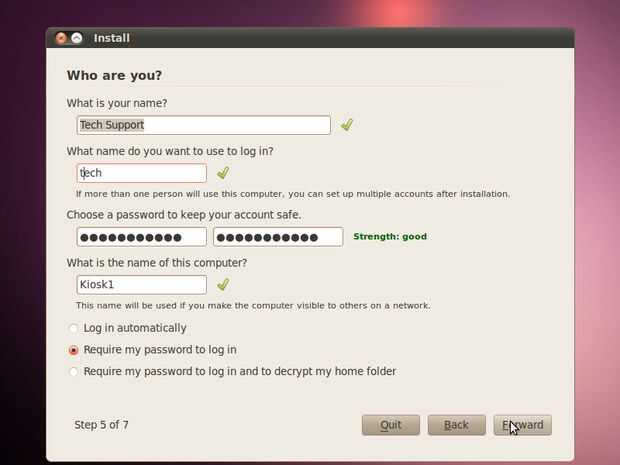This screenshot has width=620, height=465.
Task: Click into the 'tech' login name field
Action: pyautogui.click(x=142, y=173)
